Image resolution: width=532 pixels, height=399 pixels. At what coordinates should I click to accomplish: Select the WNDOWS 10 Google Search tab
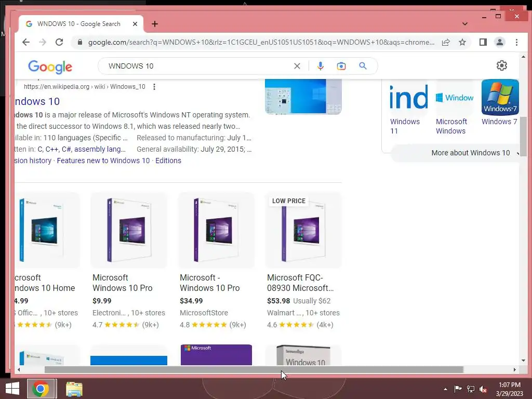(x=81, y=24)
